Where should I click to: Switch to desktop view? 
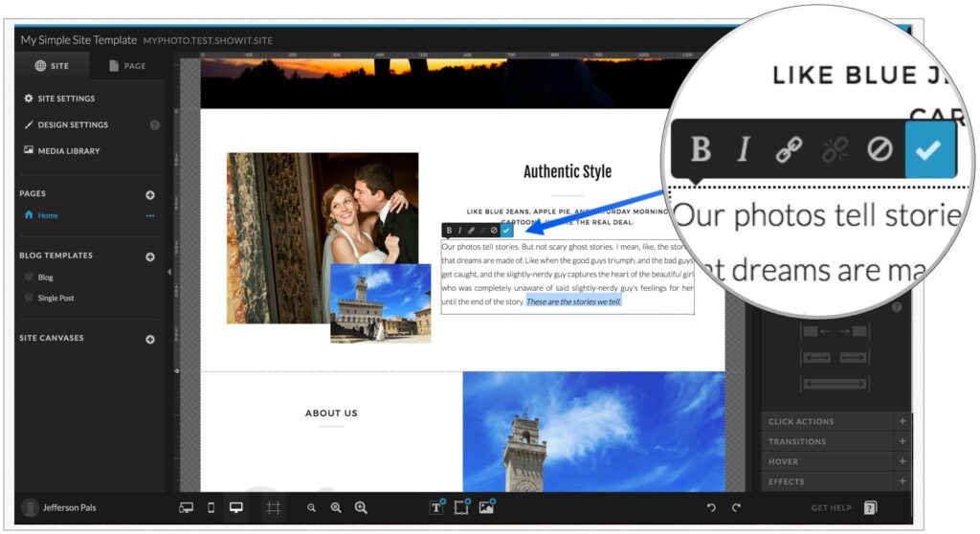(236, 508)
